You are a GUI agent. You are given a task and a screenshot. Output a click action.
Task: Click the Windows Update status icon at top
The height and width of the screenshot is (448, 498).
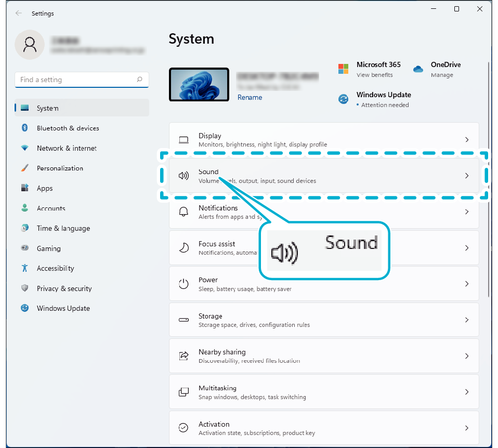[x=343, y=99]
